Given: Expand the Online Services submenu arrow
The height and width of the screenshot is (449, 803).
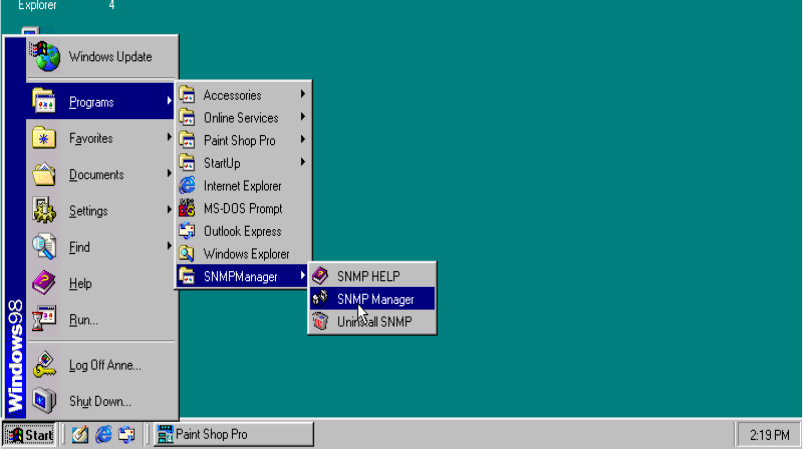Looking at the screenshot, I should pyautogui.click(x=303, y=117).
